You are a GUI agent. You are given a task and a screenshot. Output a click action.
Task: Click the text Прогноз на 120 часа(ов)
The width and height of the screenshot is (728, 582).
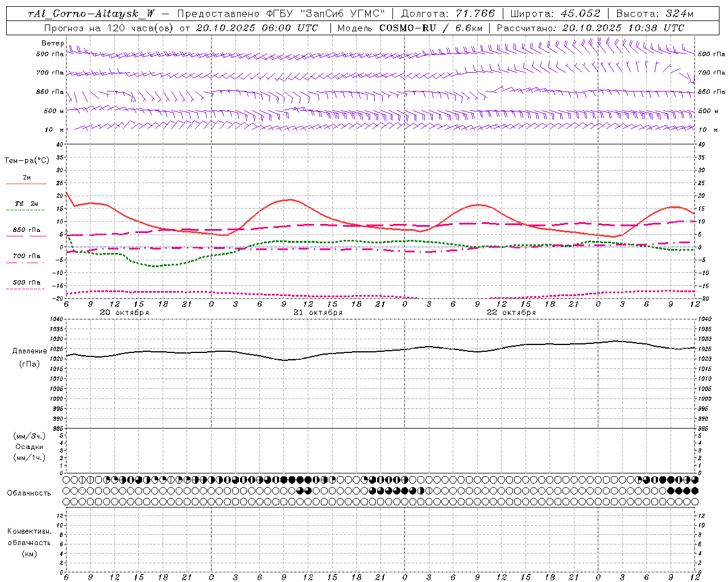pyautogui.click(x=108, y=28)
